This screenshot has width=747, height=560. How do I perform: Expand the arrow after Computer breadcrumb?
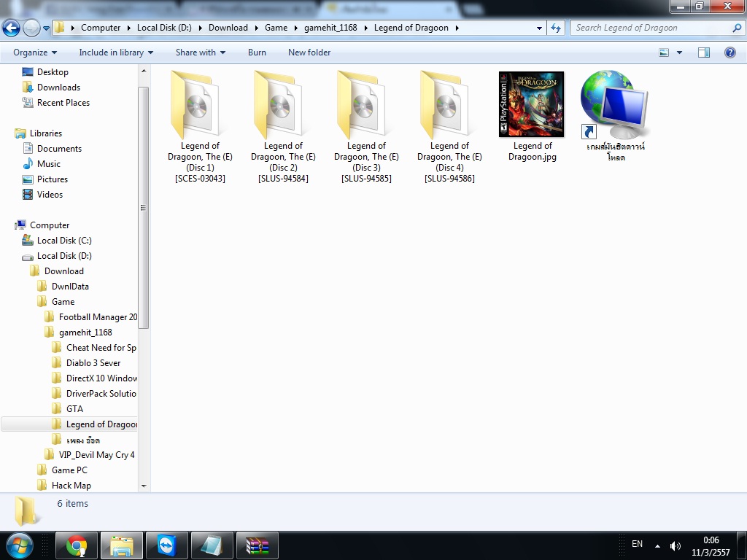(x=128, y=28)
